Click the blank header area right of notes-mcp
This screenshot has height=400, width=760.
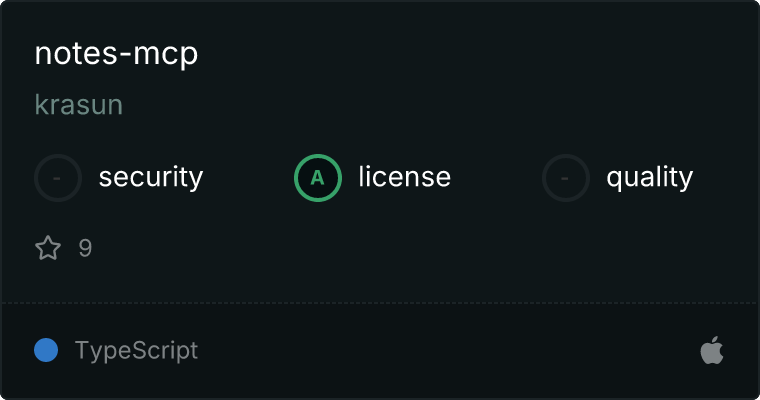[475, 53]
